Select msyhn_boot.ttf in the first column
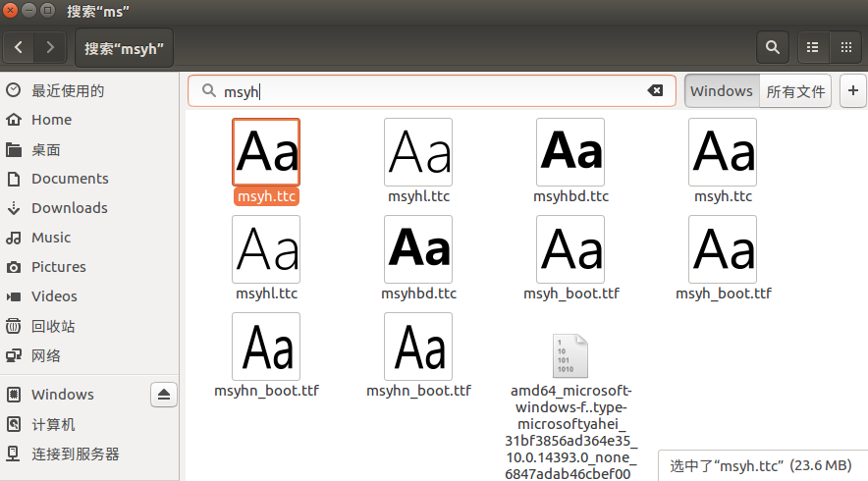The image size is (868, 481). pyautogui.click(x=266, y=356)
